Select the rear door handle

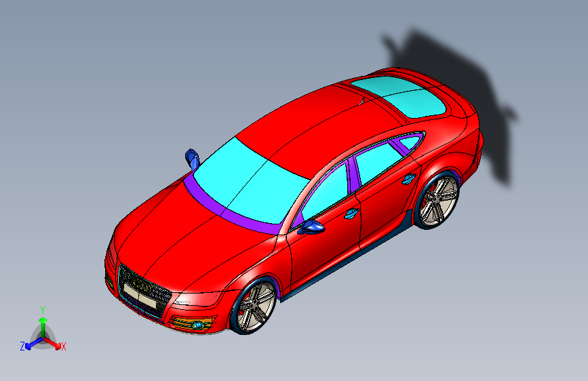(409, 179)
